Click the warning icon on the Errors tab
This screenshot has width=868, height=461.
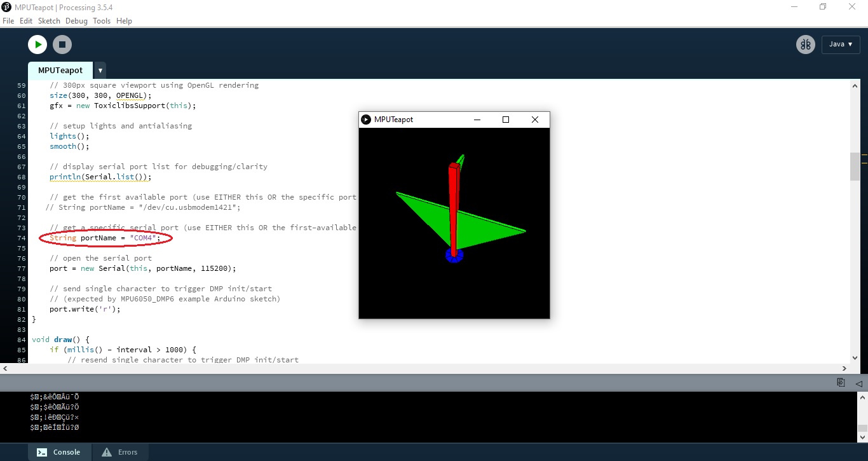(x=105, y=452)
